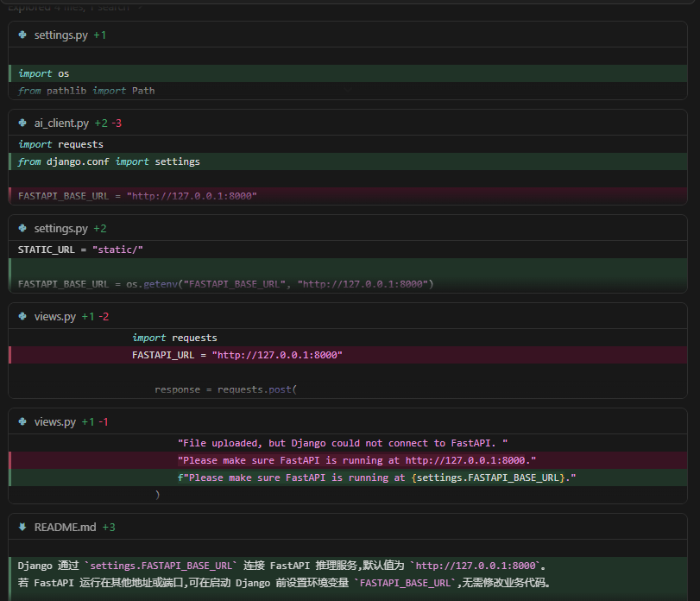Click the -1 deletions count on views.py

pos(103,421)
